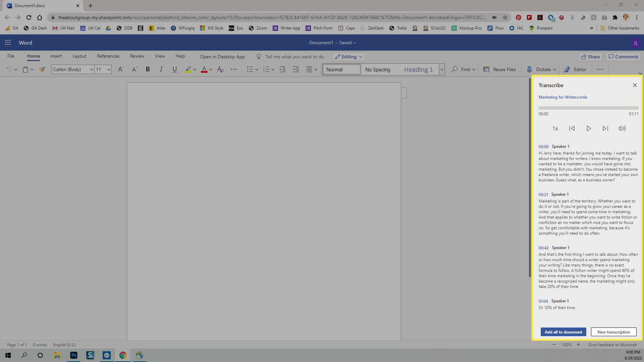
Task: Click the Bold formatting icon
Action: click(148, 69)
